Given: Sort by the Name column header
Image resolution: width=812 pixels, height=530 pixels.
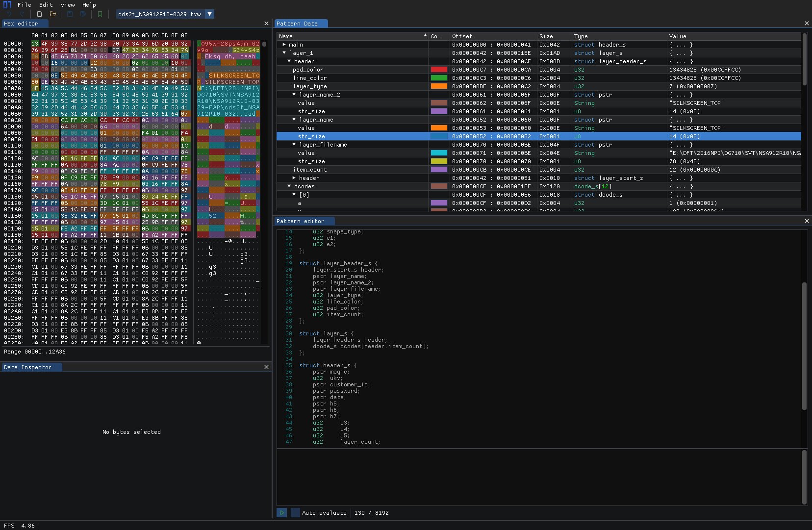Looking at the screenshot, I should click(x=286, y=36).
